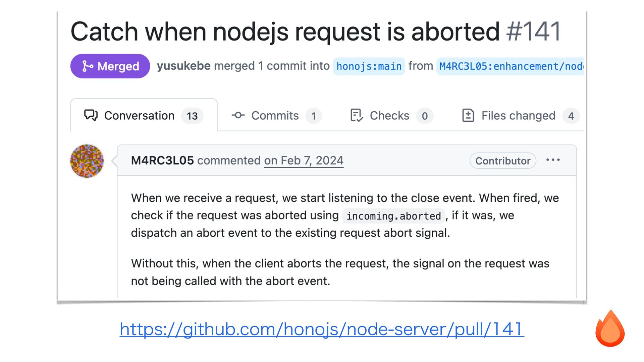This screenshot has height=362, width=644.
Task: Click the Commits node icon
Action: (238, 115)
